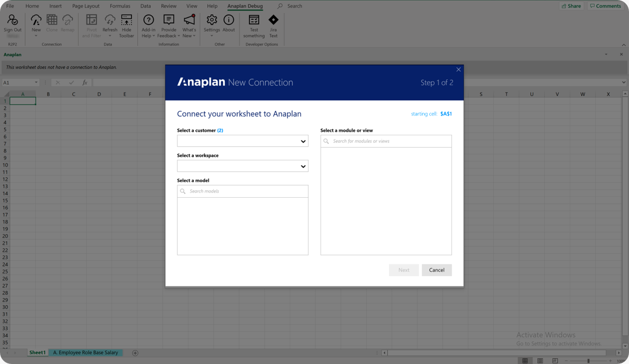Open the Data ribbon tab
The width and height of the screenshot is (629, 364).
tap(145, 6)
